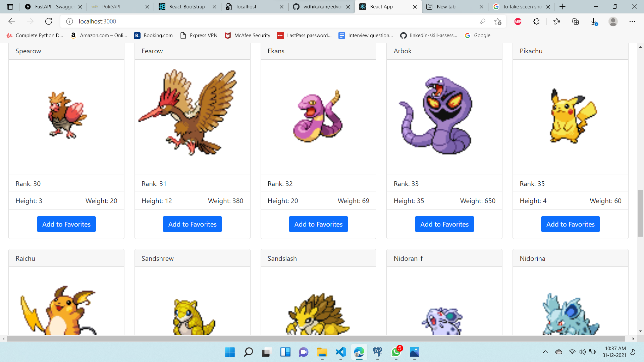Click the browser refresh icon
Viewport: 644px width, 362px height.
49,21
